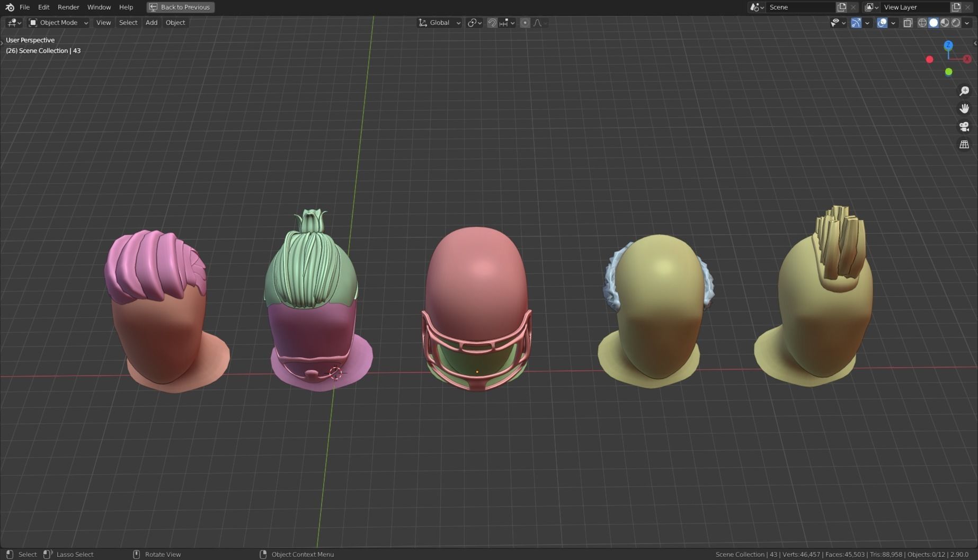
Task: Remove the view layer with its X icon
Action: click(x=968, y=7)
